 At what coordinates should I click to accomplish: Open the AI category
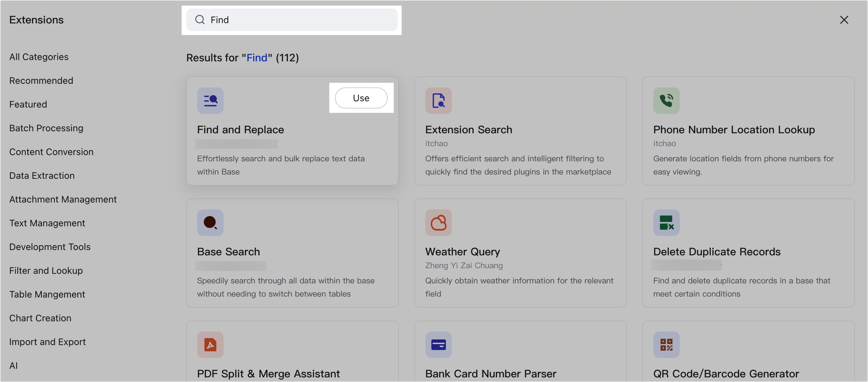tap(13, 366)
